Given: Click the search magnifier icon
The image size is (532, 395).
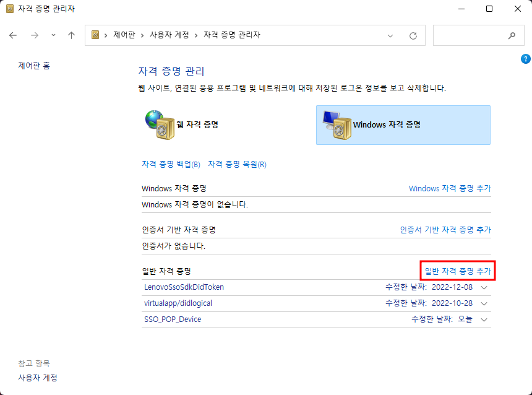Looking at the screenshot, I should coord(512,35).
